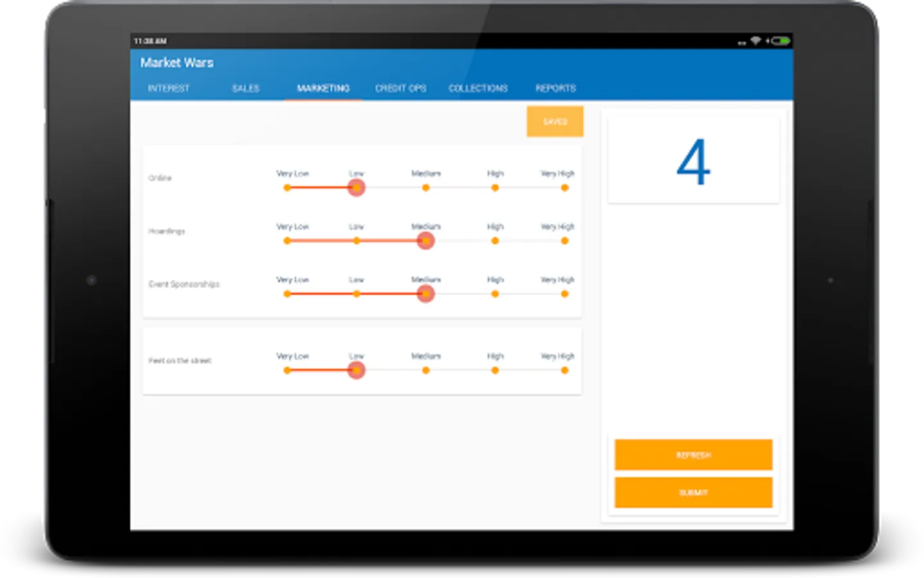Set Event Sponsorships slider to Low
This screenshot has height=578, width=924.
point(356,293)
